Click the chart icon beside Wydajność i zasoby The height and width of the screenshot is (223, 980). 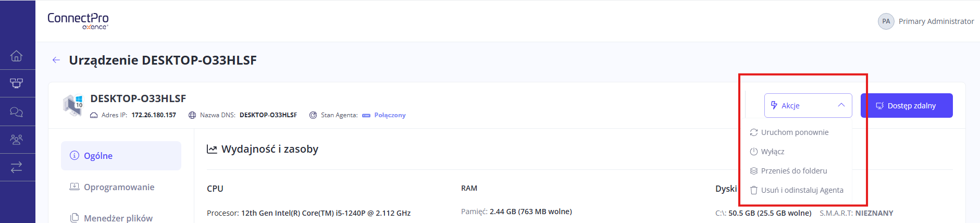212,149
